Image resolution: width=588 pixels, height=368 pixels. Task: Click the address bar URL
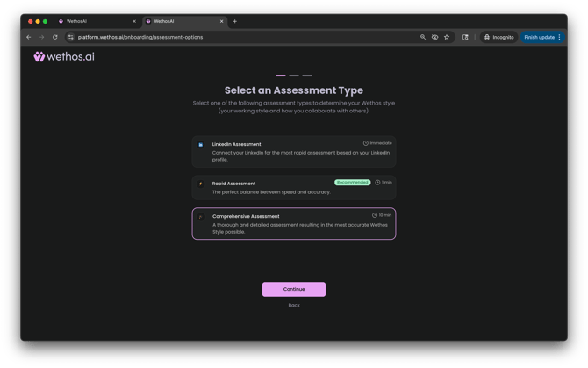click(x=140, y=37)
